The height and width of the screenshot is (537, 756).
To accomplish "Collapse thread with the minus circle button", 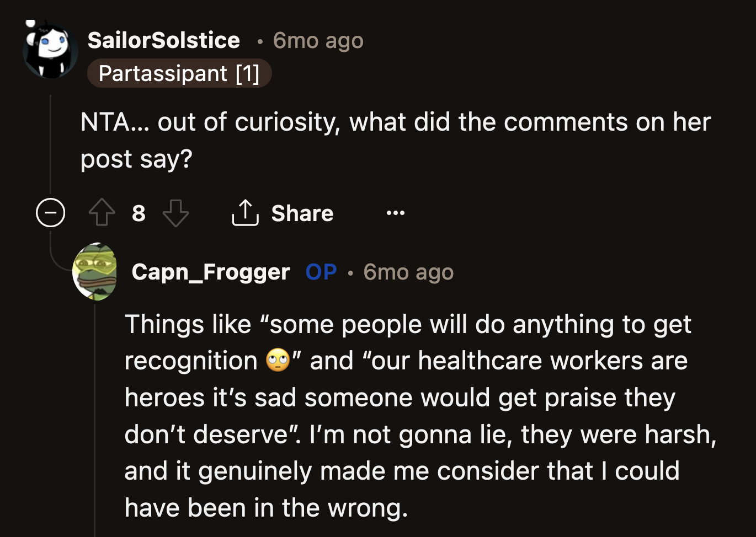I will click(x=50, y=213).
